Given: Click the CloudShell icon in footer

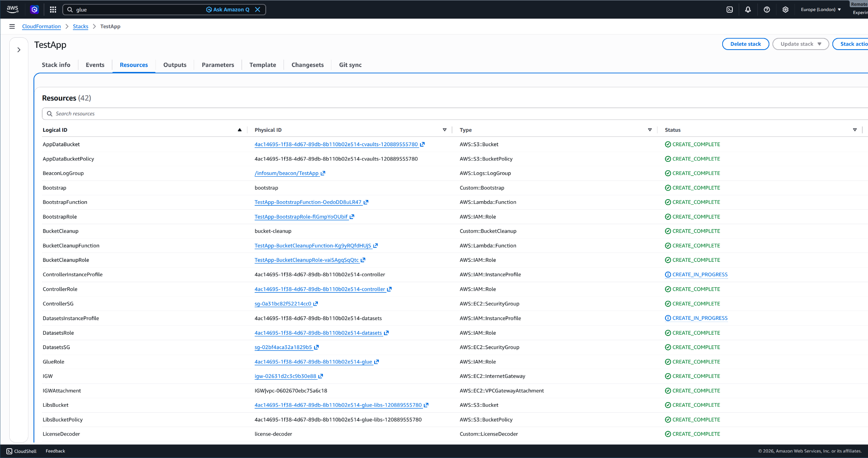Looking at the screenshot, I should pos(9,451).
